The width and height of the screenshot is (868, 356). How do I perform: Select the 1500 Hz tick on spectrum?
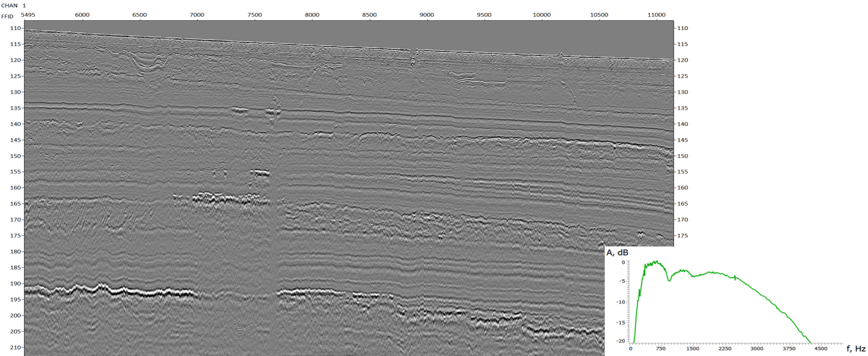point(692,348)
